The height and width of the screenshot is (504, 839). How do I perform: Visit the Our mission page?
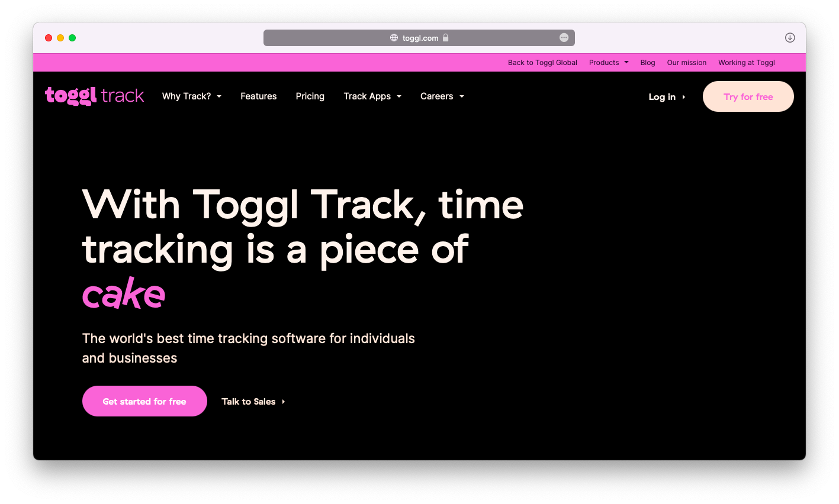(x=686, y=62)
